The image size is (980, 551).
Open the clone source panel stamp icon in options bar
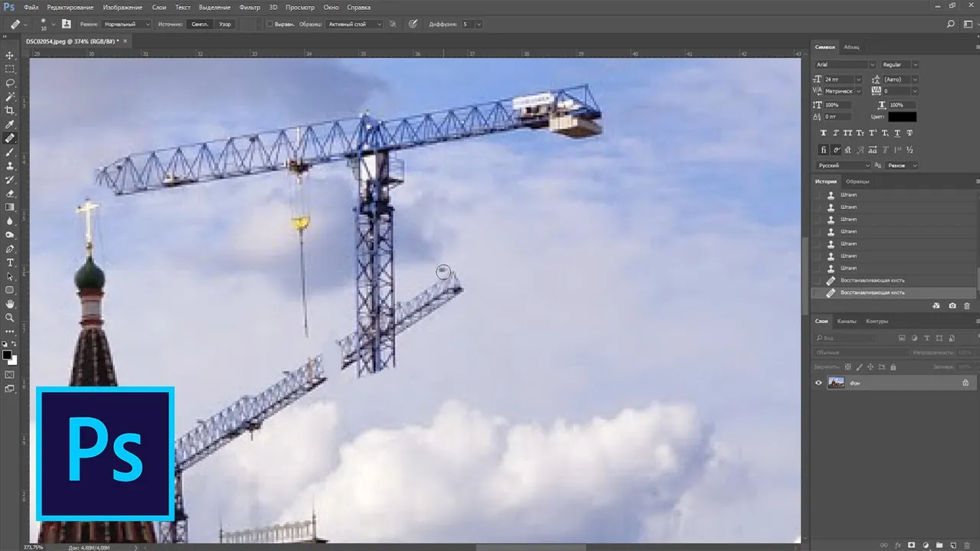67,24
